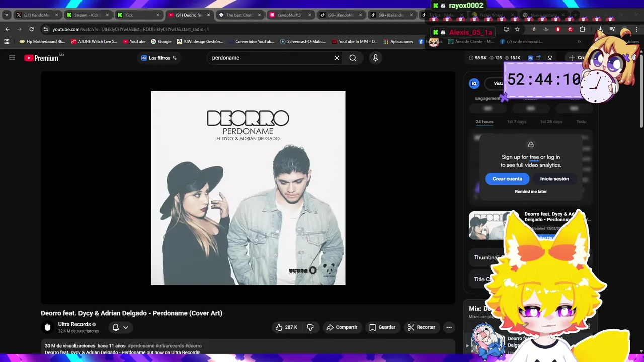Switch to the 'Stream - Kick' tab
644x362 pixels.
pyautogui.click(x=88, y=15)
